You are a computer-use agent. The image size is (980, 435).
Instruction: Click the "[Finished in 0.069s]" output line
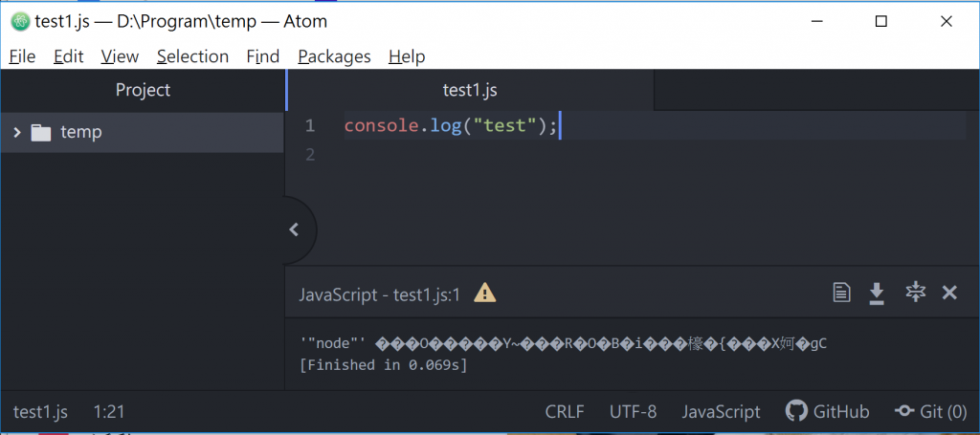[384, 365]
